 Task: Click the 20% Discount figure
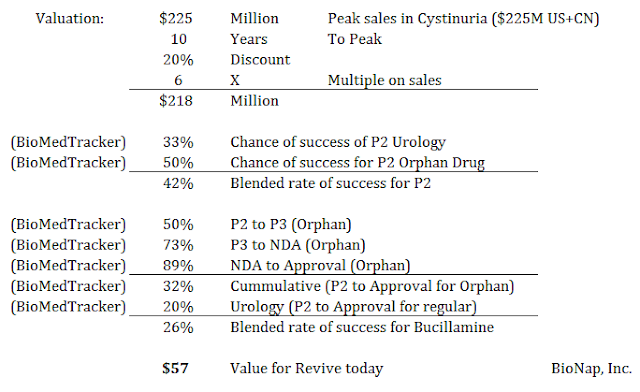(x=178, y=60)
